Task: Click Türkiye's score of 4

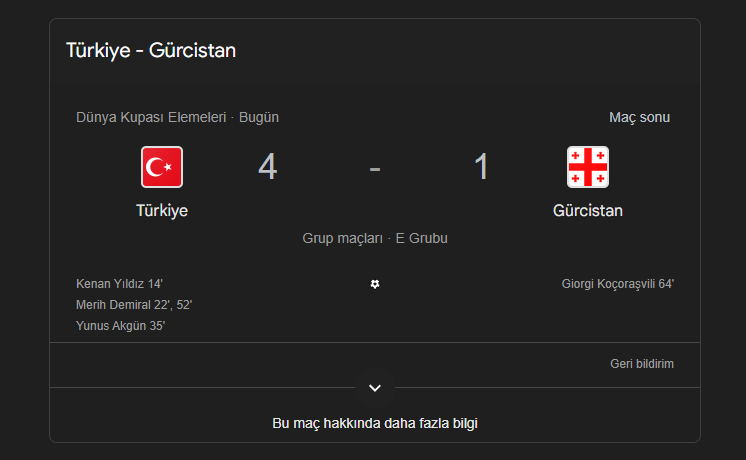Action: (x=267, y=167)
